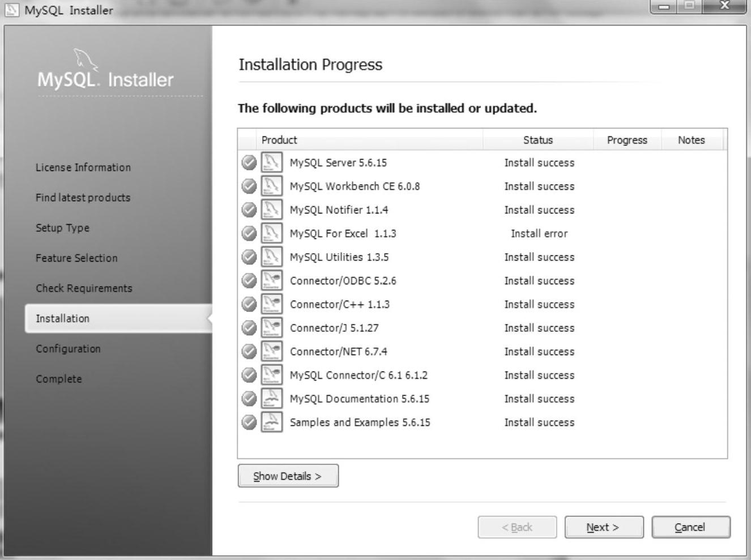Click Install success status for MySQL Server 5.6.15
Screen dimensions: 751x560
pyautogui.click(x=539, y=163)
